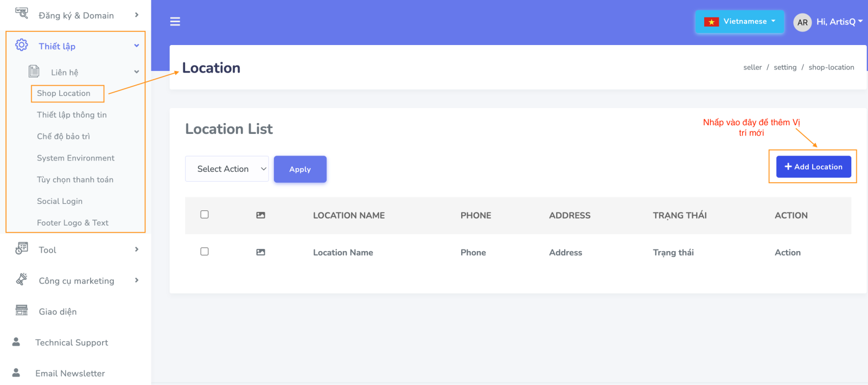Click the Apply button
This screenshot has width=868, height=385.
(x=300, y=169)
